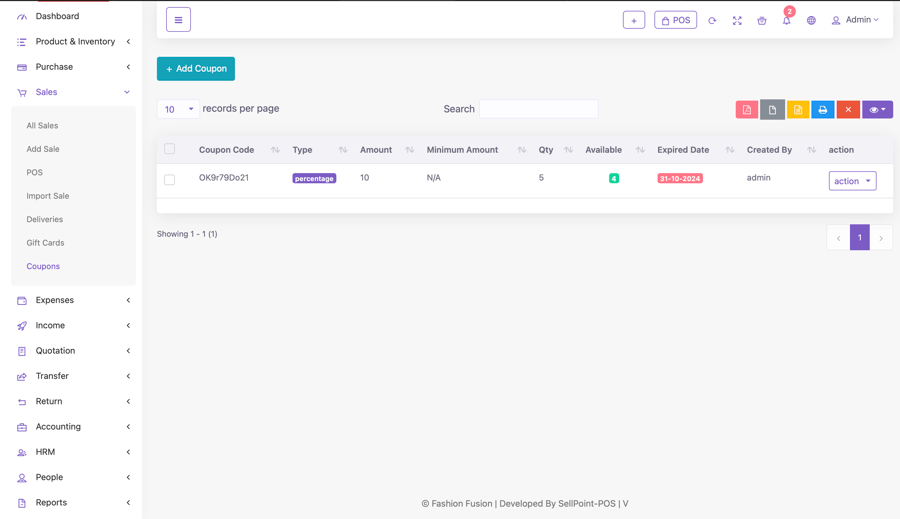Open column visibility eye dropdown
Viewport: 900px width, 519px height.
pos(877,110)
